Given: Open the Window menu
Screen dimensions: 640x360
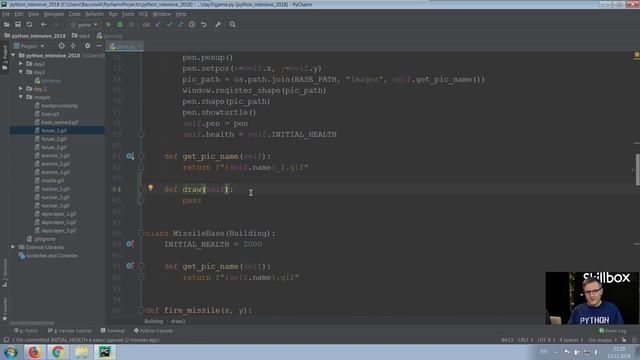Looking at the screenshot, I should click(162, 14).
